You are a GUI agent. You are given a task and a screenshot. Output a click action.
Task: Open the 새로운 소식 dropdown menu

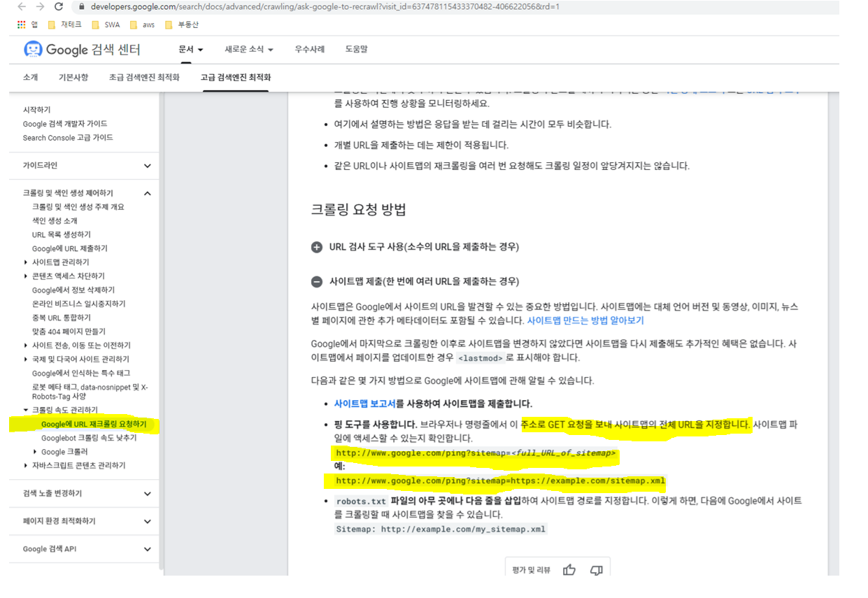(x=249, y=50)
